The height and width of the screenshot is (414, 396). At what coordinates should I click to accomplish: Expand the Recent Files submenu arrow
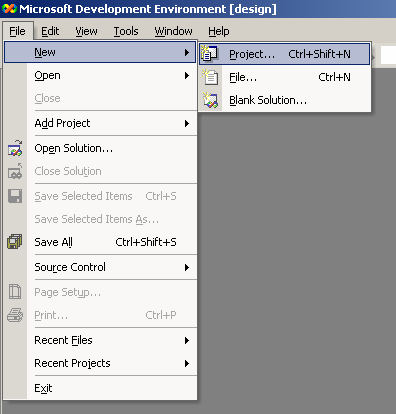click(187, 340)
